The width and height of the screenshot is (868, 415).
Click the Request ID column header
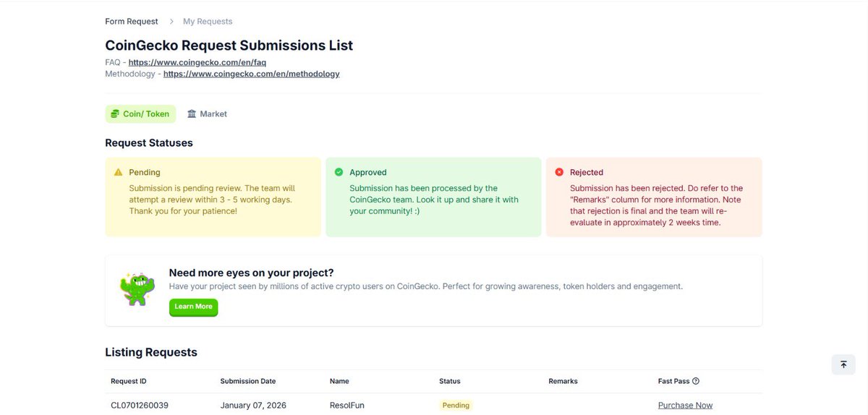tap(129, 381)
